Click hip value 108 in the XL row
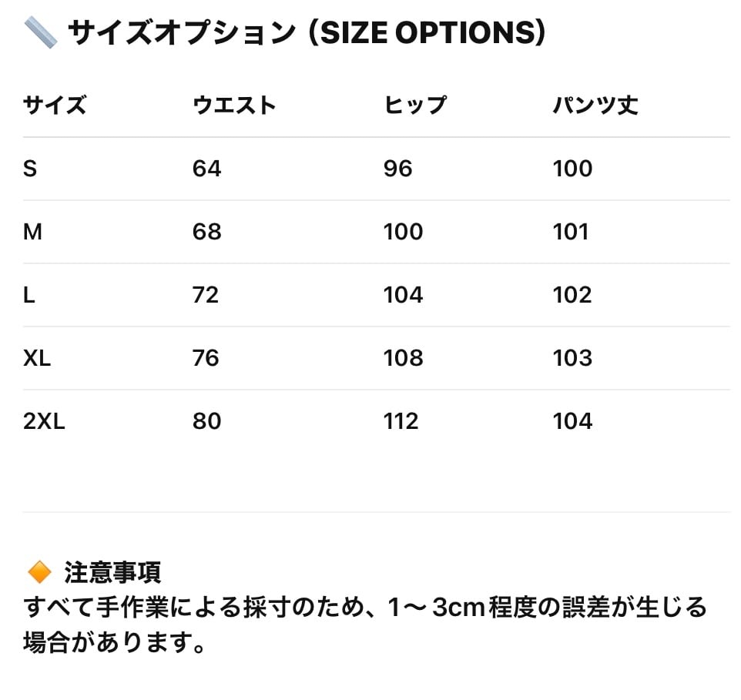The width and height of the screenshot is (741, 700). (x=403, y=358)
